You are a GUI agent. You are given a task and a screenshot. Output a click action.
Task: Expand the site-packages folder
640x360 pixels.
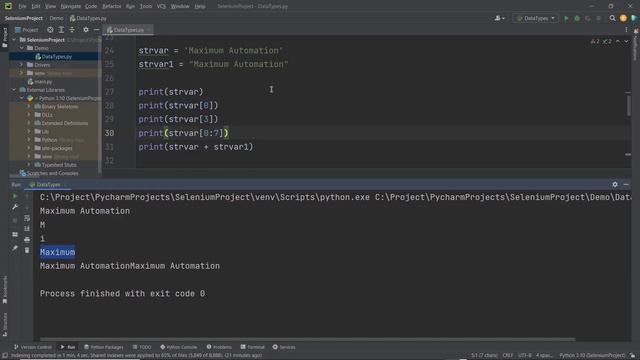pyautogui.click(x=29, y=148)
